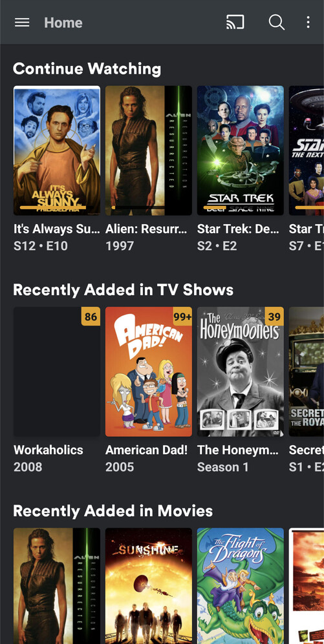Click the Home title in top bar
The width and height of the screenshot is (324, 644).
tap(63, 23)
